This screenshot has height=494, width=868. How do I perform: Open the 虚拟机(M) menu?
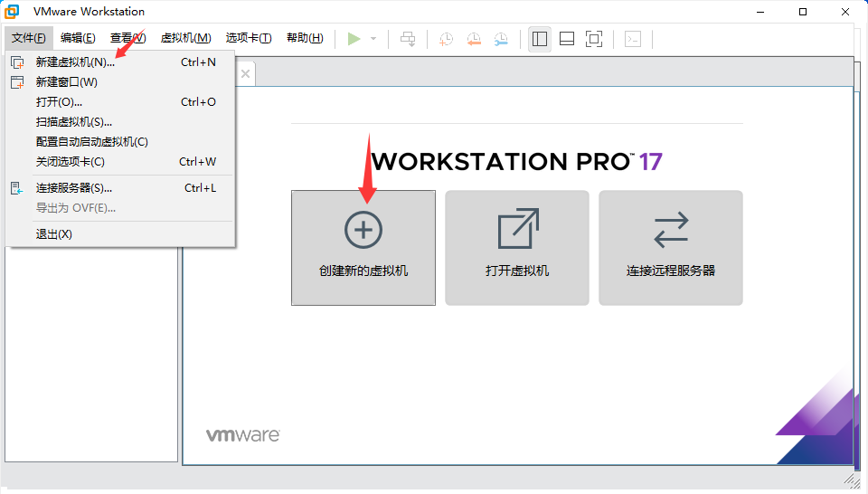tap(186, 38)
